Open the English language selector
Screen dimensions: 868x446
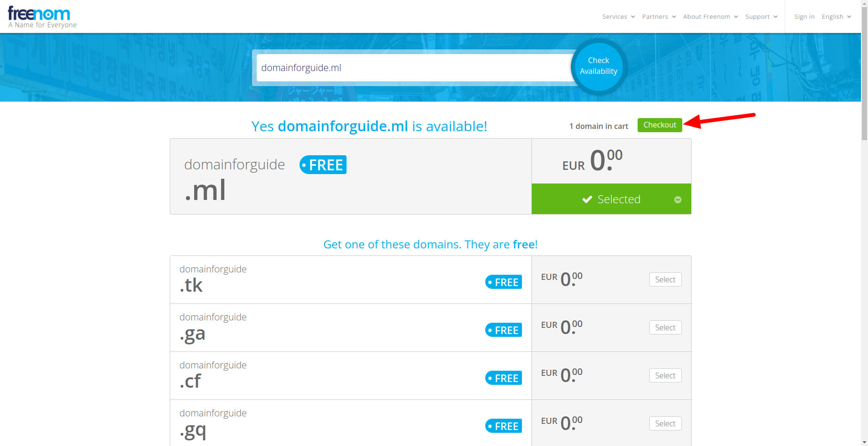point(836,16)
